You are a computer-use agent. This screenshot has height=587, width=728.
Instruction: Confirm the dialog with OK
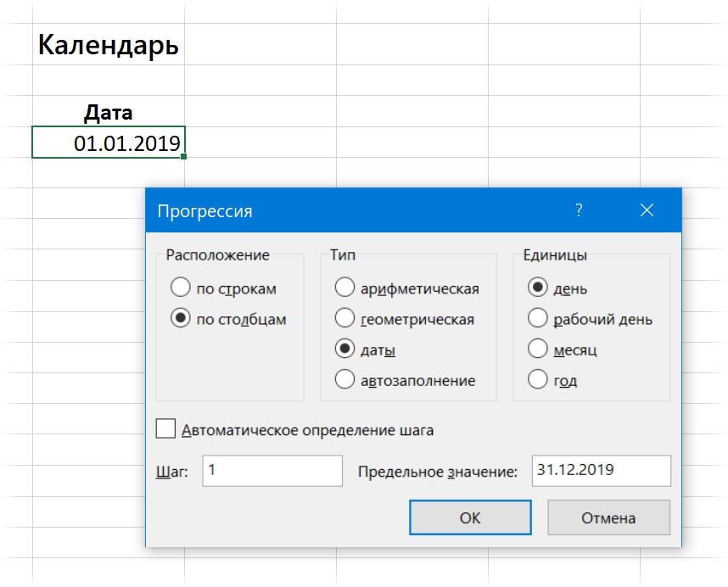[470, 517]
